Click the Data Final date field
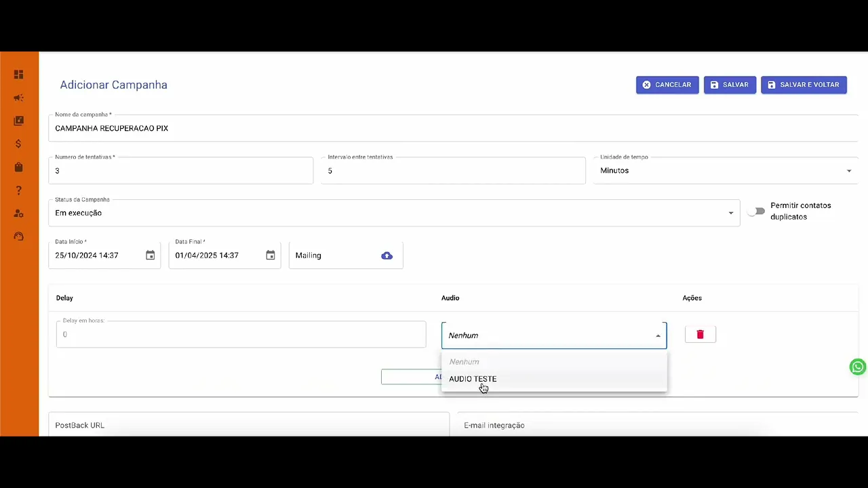The width and height of the screenshot is (868, 488). [224, 256]
